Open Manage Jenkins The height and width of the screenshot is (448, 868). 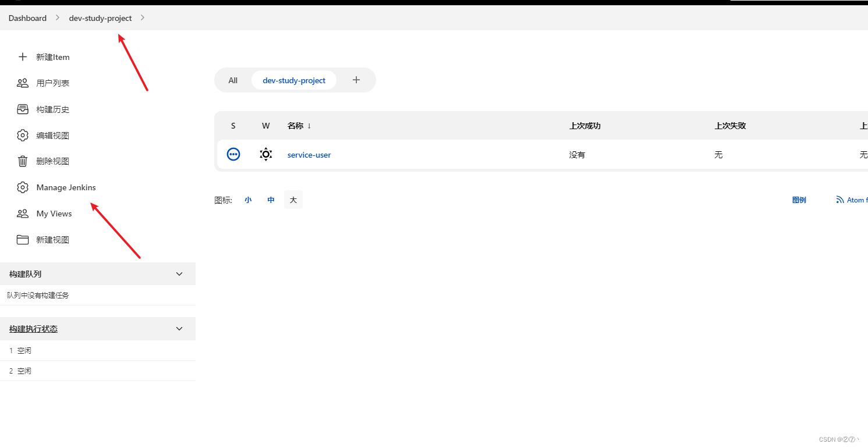(x=66, y=187)
